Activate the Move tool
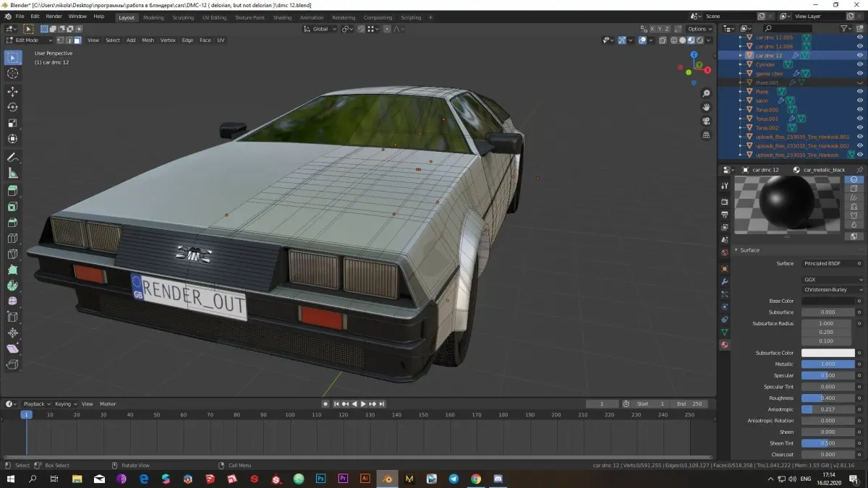Screen dimensions: 868x488 pos(12,92)
